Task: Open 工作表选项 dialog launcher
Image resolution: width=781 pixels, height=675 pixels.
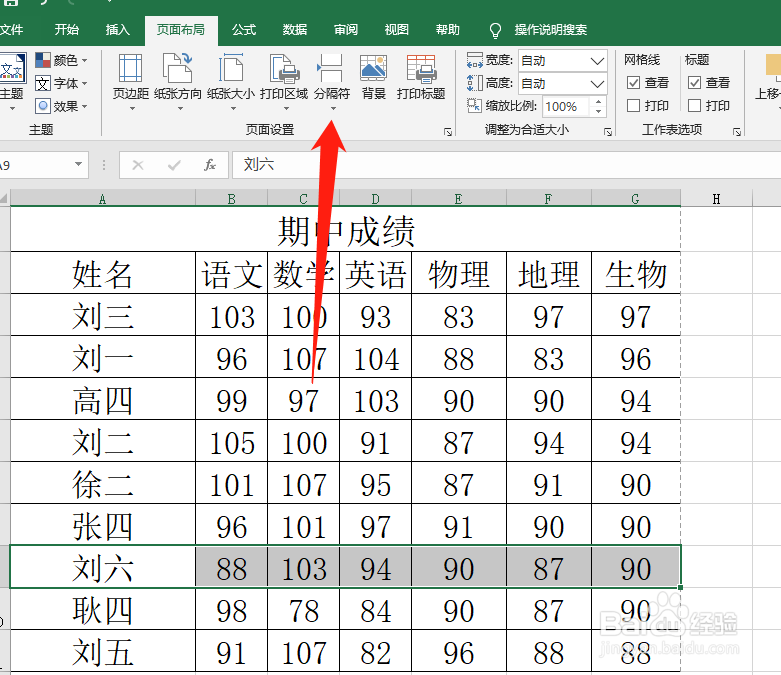Action: (737, 132)
